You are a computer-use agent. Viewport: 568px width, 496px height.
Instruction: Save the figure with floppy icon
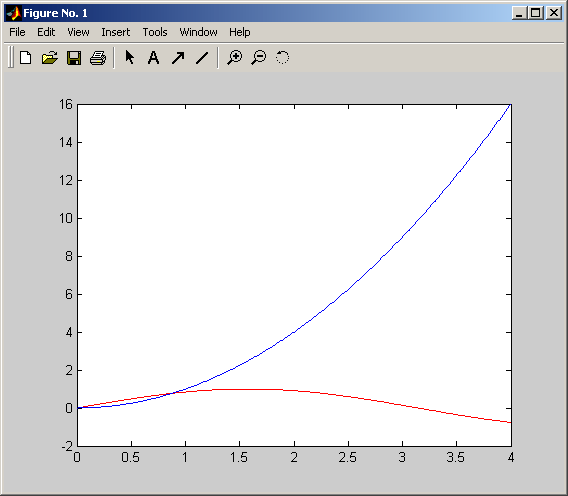[74, 58]
